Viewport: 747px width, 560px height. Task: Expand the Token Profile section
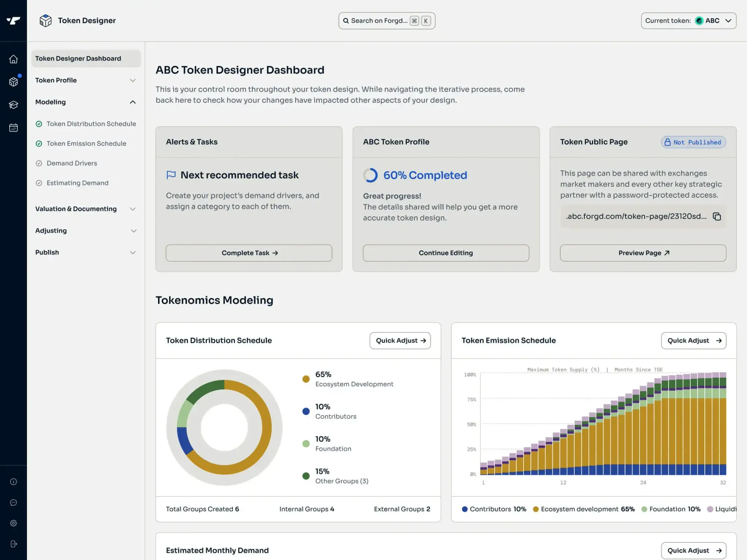pyautogui.click(x=86, y=80)
